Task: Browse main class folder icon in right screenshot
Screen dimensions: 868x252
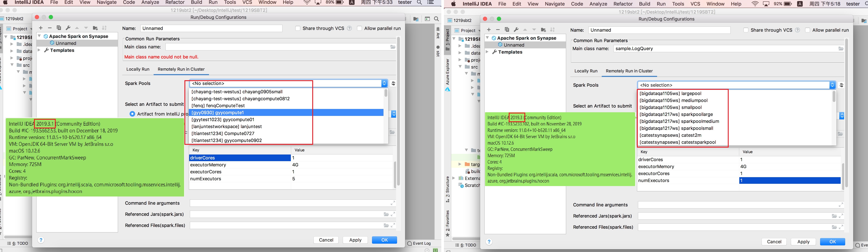Action: (x=841, y=49)
